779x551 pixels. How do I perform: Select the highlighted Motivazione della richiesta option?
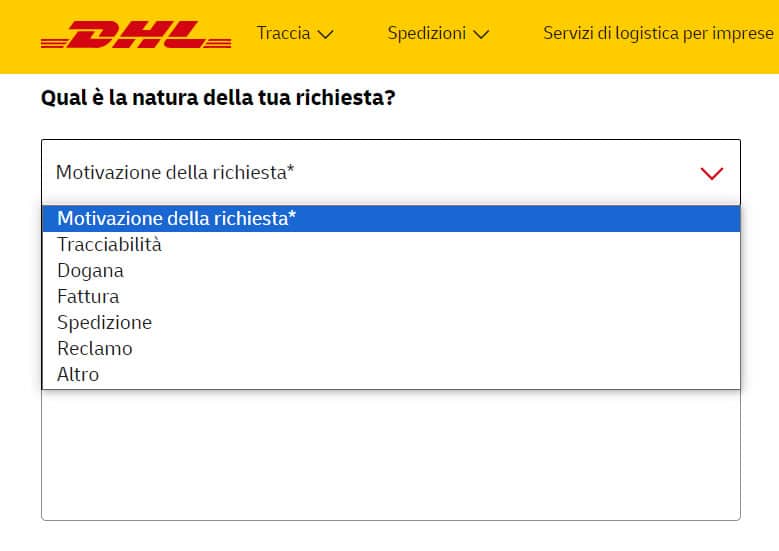[177, 218]
